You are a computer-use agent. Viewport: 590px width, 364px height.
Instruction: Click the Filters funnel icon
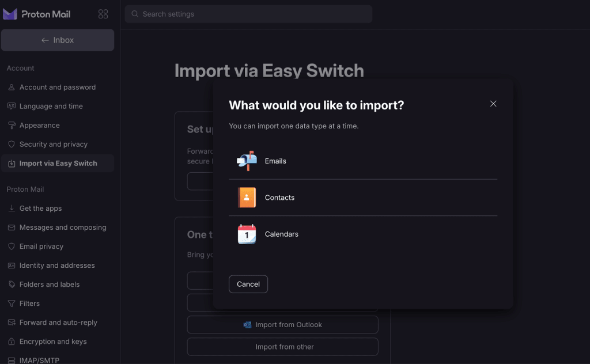tap(12, 304)
